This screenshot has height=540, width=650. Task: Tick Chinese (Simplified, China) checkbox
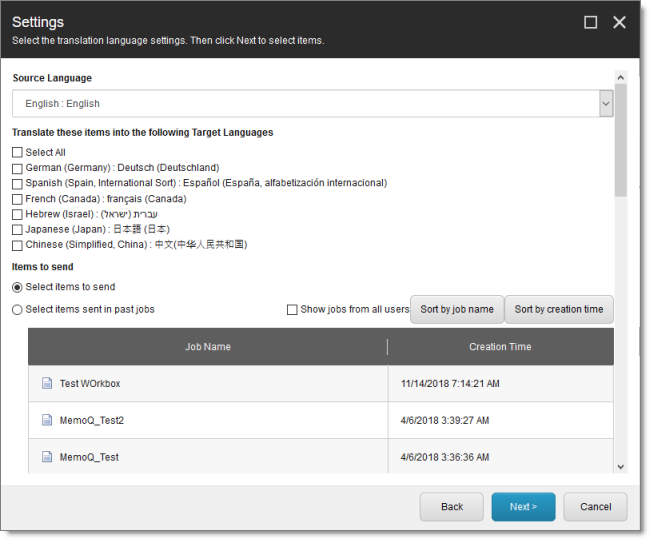(x=17, y=245)
